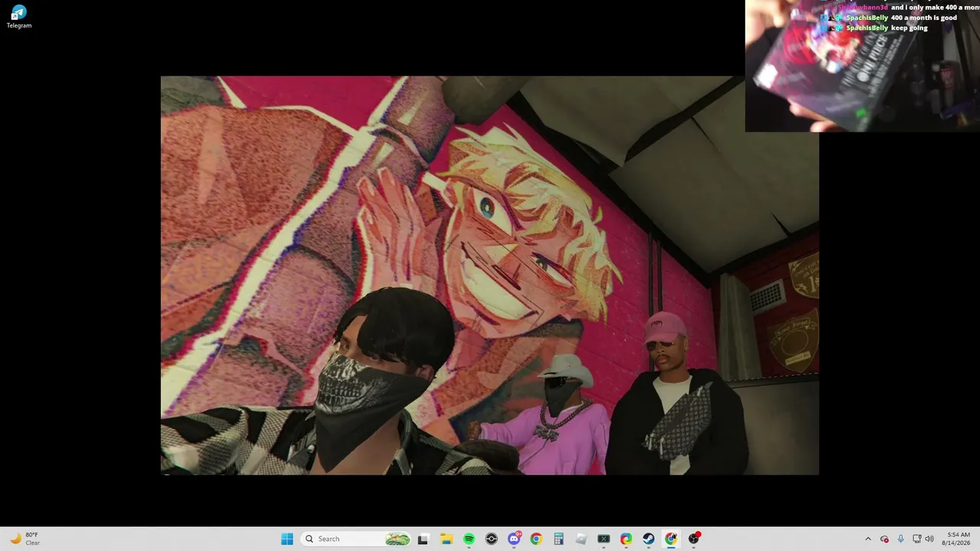Open the volume control tray icon
This screenshot has height=551, width=980.
click(x=929, y=539)
